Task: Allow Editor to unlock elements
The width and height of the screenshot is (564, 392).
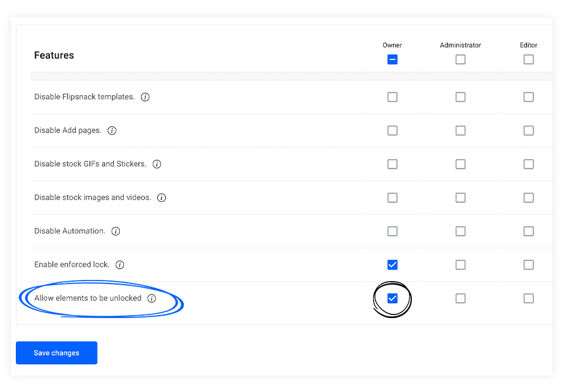Action: pyautogui.click(x=529, y=299)
